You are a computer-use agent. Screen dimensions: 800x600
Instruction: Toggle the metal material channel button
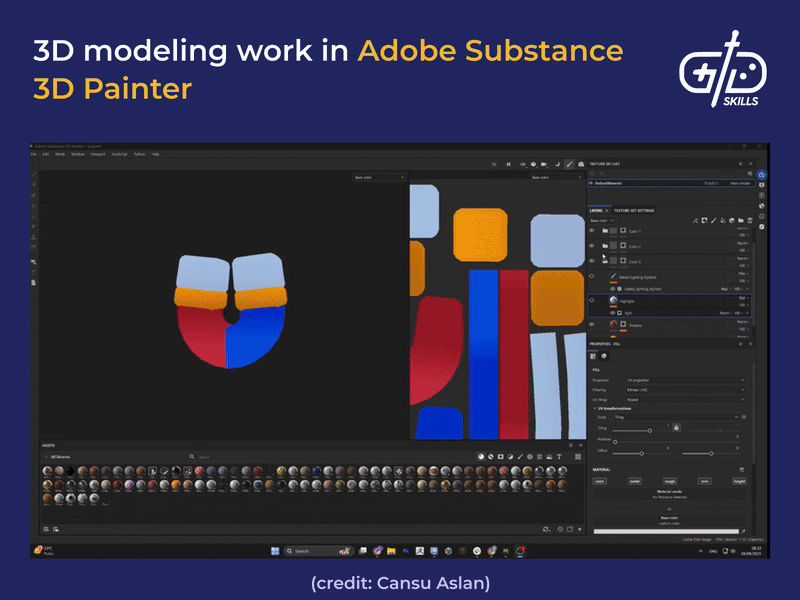coord(635,481)
